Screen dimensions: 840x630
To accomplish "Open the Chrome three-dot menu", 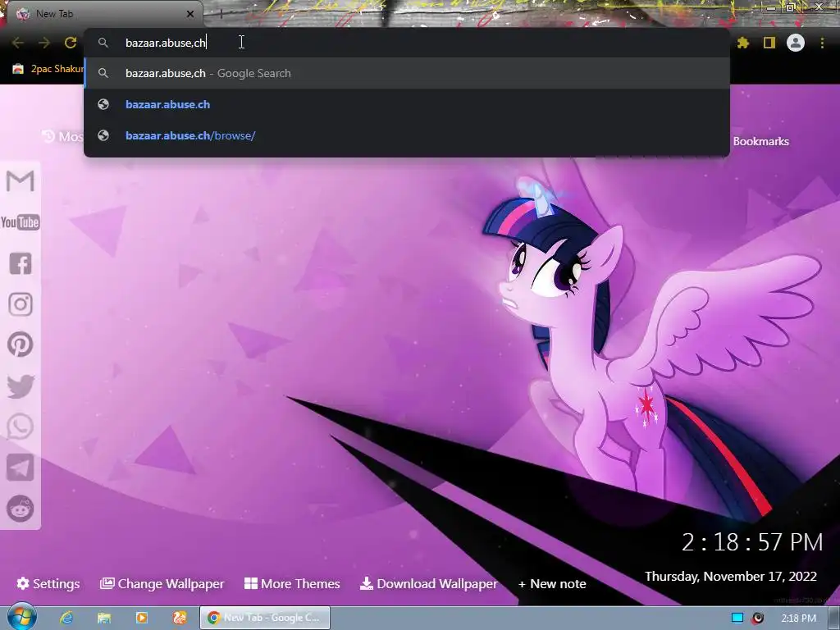I will [822, 43].
